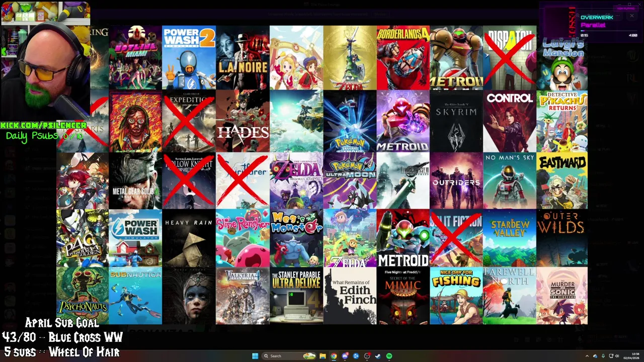This screenshot has height=362, width=644.
Task: Select the No Man's Sky cover
Action: 510,180
